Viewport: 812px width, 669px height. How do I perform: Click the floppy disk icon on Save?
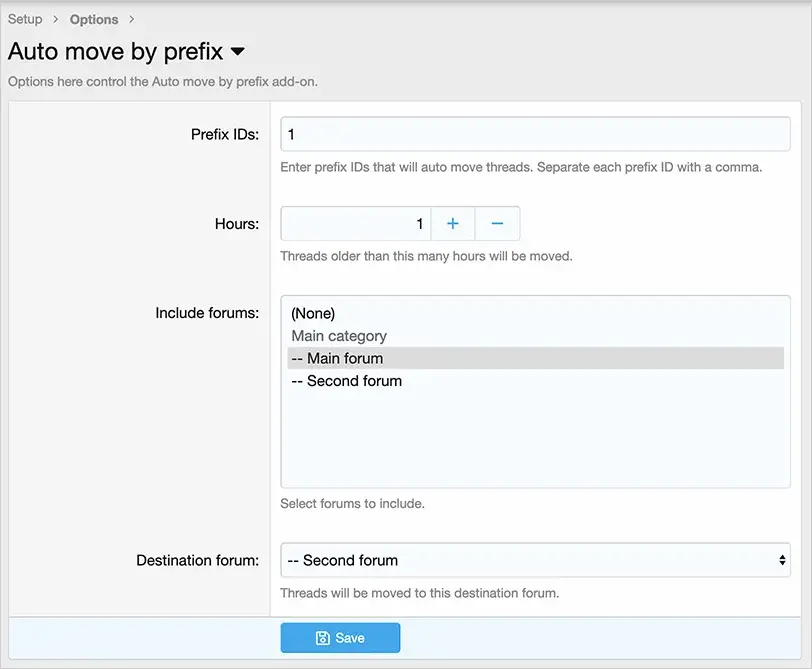(x=323, y=638)
